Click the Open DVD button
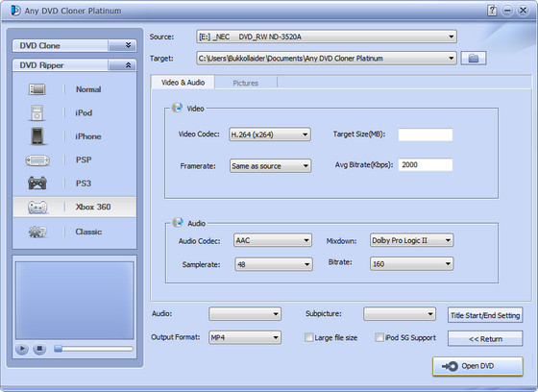The image size is (538, 392). tap(477, 366)
